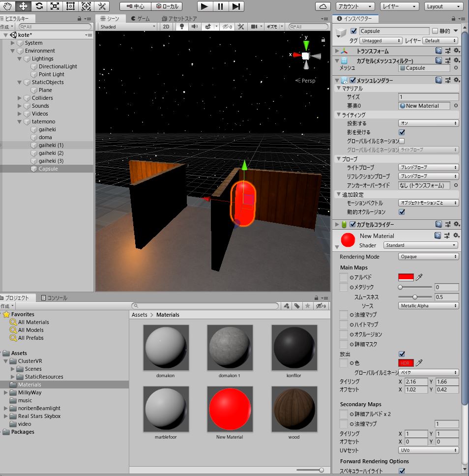Screen dimensions: 469x476
Task: Open Cloud services panel
Action: coord(323,6)
